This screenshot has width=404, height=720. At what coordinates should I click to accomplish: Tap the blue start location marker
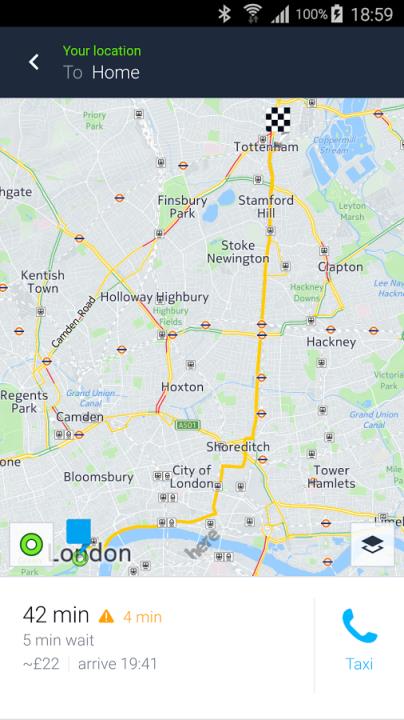pos(79,532)
